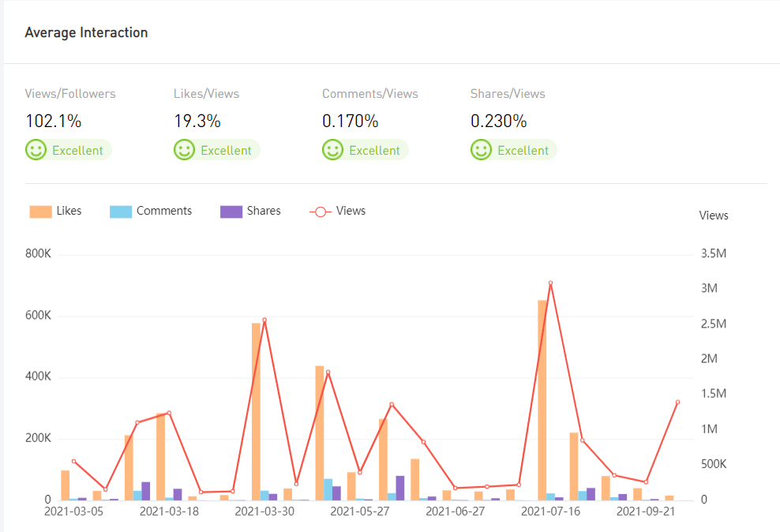Click the tallest orange Likes bar
The height and width of the screenshot is (532, 780).
tap(542, 399)
